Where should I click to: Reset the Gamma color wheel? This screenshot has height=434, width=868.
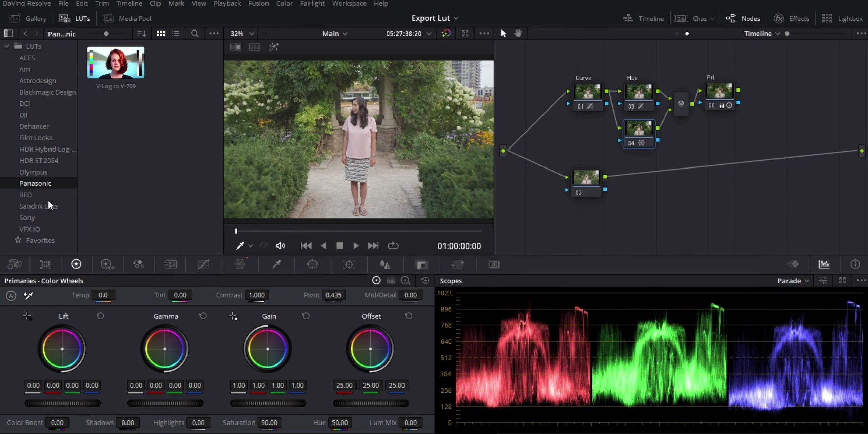pyautogui.click(x=203, y=316)
